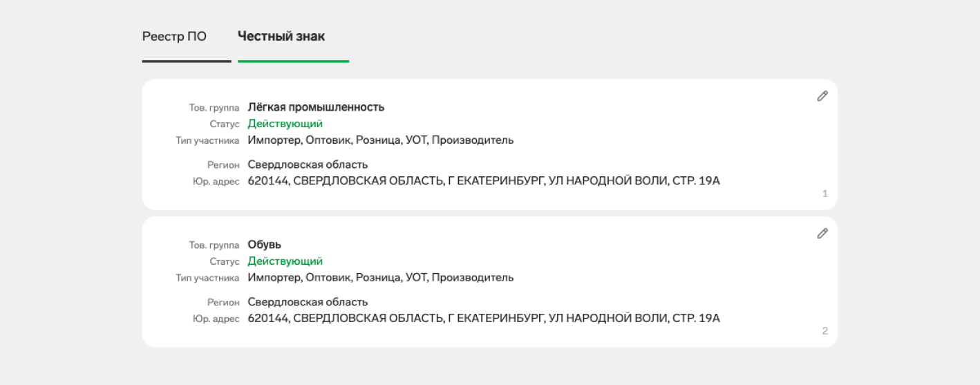
Task: Edit the Обувь card with pencil icon
Action: coord(822,234)
